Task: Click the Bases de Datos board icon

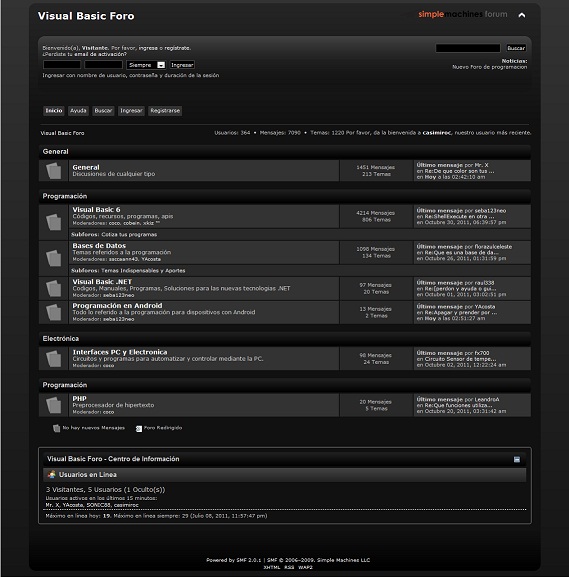Action: pos(54,258)
